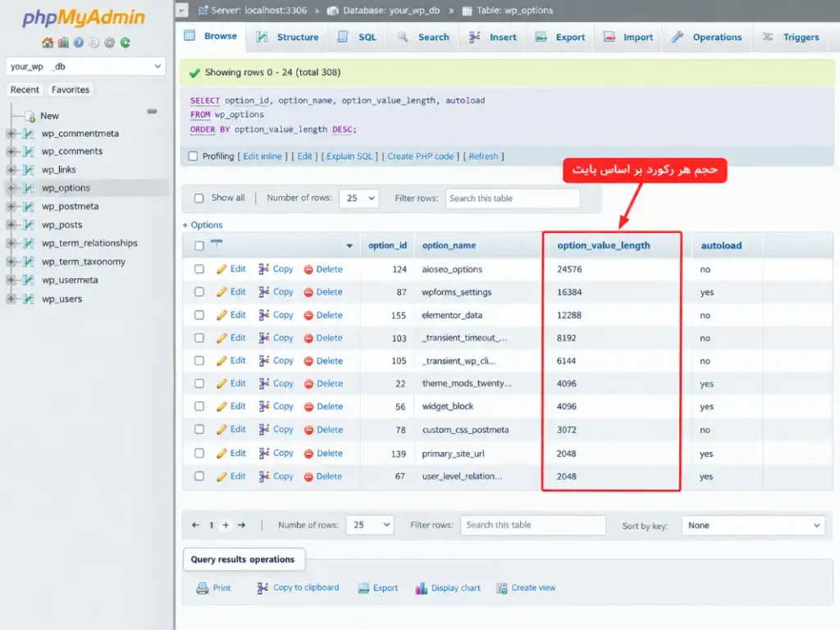840x630 pixels.
Task: Click top Search this table filter field
Action: click(513, 199)
